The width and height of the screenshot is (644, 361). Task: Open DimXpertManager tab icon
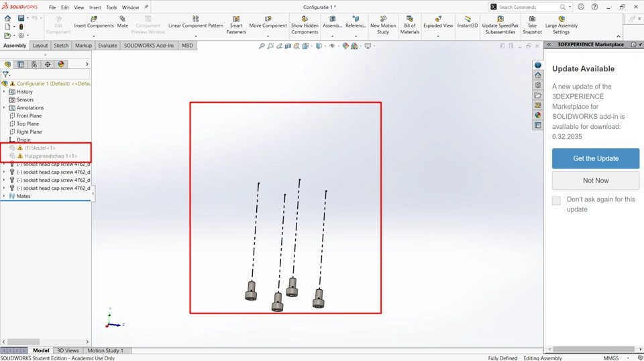click(x=48, y=64)
